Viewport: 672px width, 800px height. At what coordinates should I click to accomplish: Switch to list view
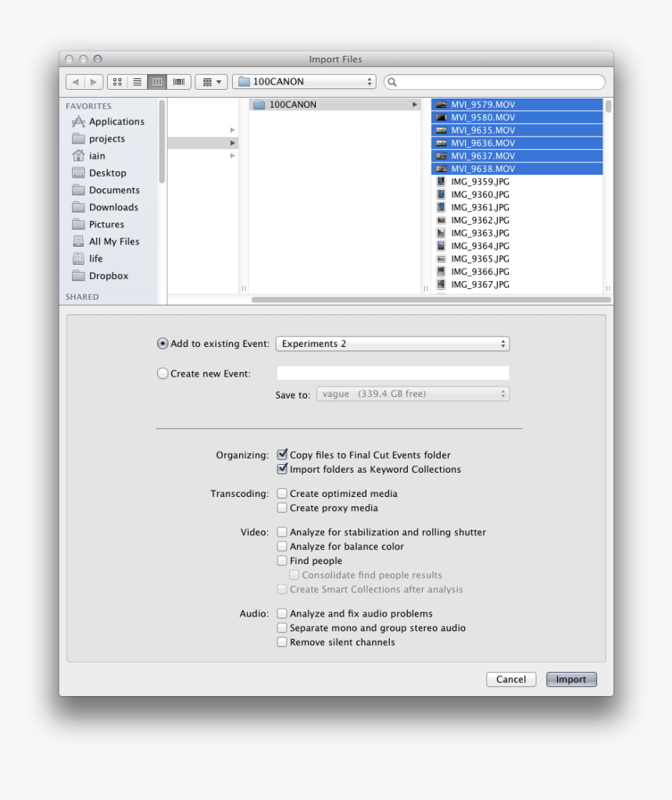tap(138, 81)
